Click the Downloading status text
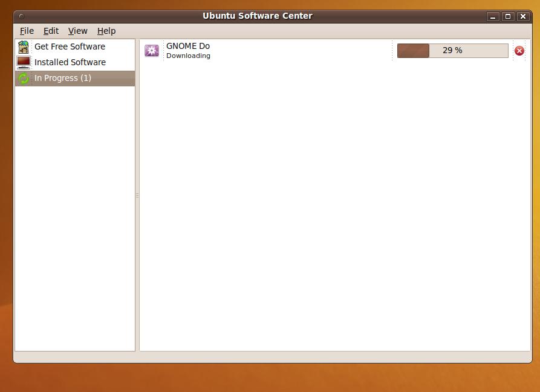 tap(188, 56)
